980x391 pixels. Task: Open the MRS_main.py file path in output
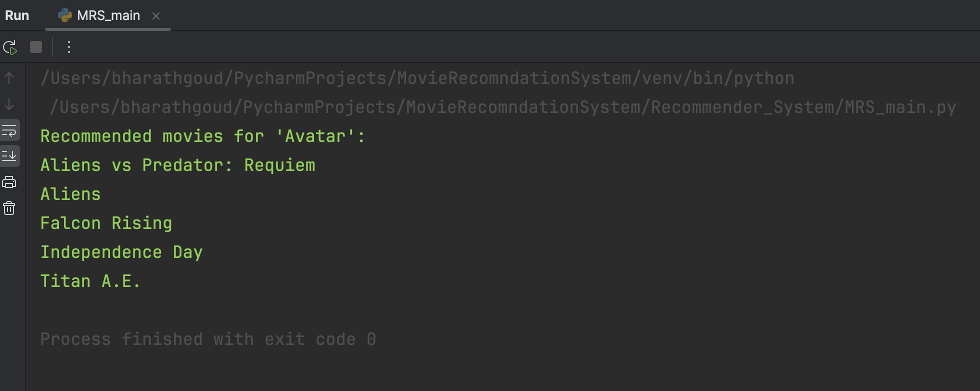coord(503,107)
